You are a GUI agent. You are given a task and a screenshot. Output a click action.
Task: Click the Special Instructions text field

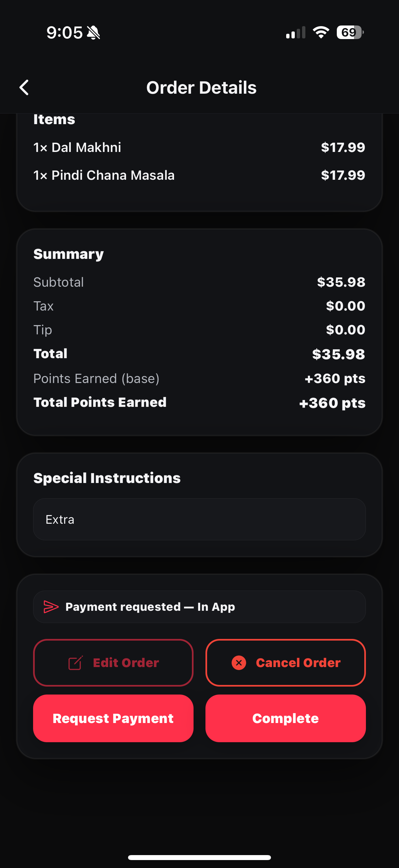[199, 519]
